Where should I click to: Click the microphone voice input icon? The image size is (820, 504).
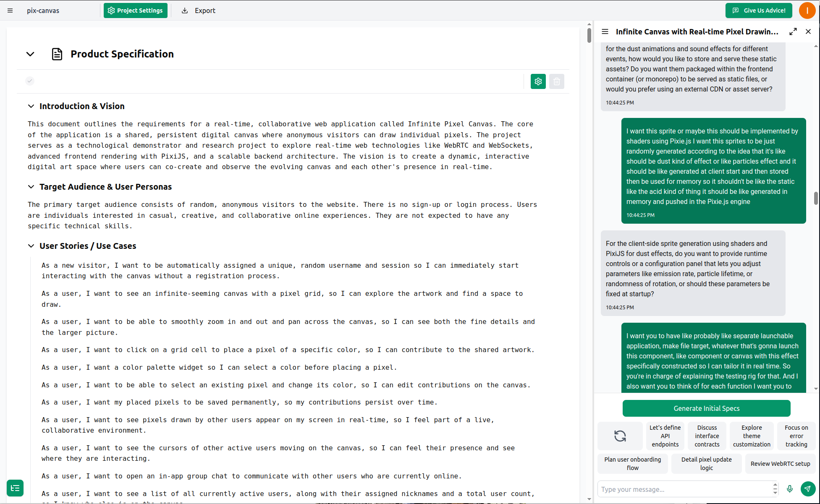pyautogui.click(x=789, y=489)
